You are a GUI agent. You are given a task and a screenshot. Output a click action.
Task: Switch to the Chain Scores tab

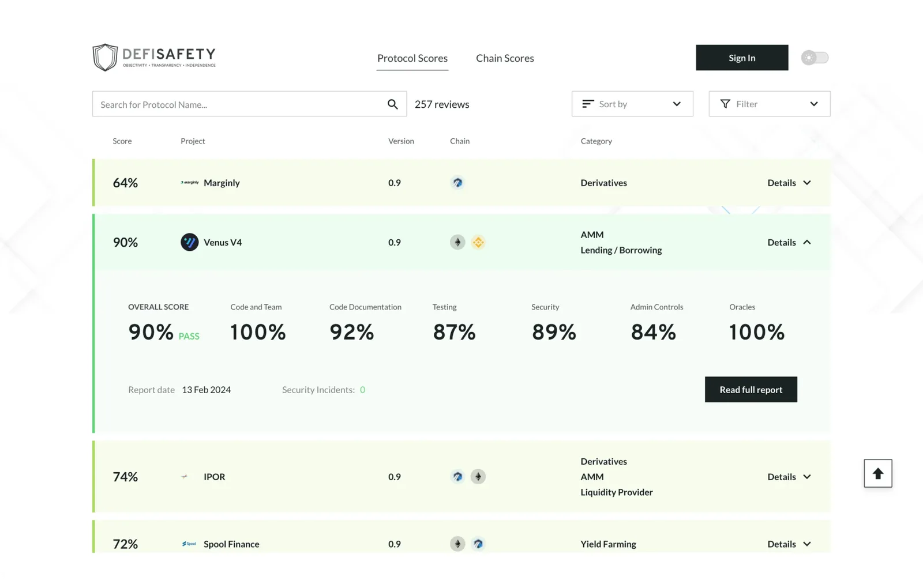505,58
